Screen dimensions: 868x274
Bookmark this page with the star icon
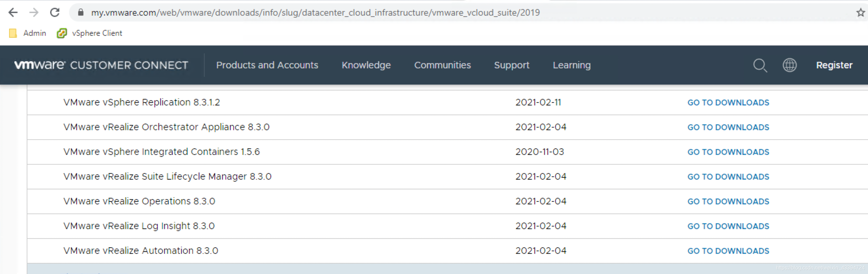[x=860, y=12]
